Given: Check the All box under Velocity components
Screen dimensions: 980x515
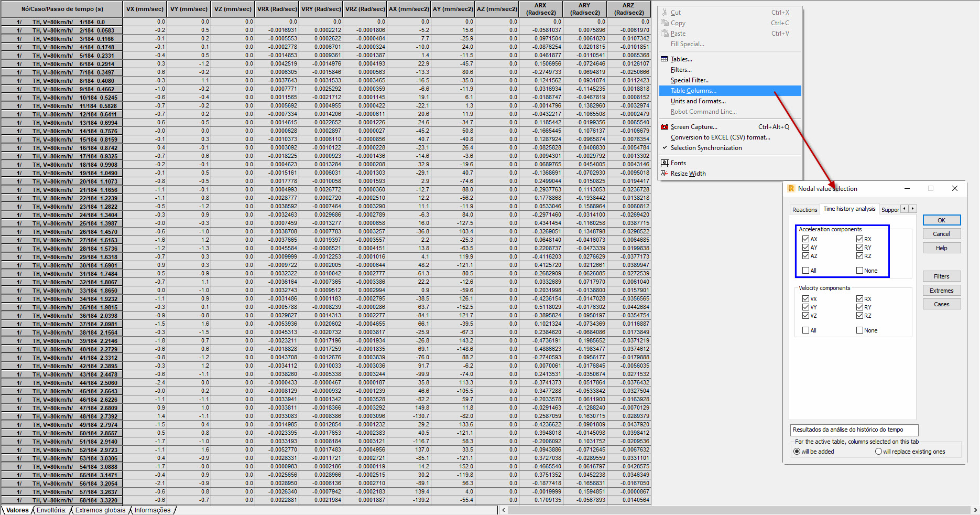Looking at the screenshot, I should (x=805, y=330).
